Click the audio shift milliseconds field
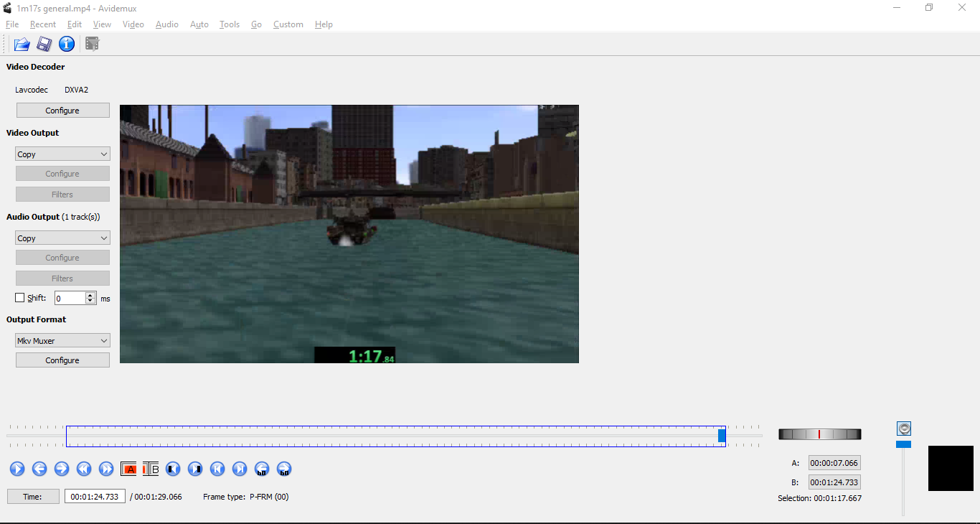980x524 pixels. [70, 298]
